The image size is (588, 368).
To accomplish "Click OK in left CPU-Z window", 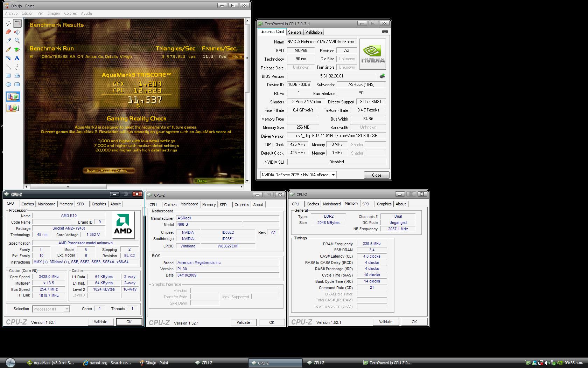I will pos(129,322).
